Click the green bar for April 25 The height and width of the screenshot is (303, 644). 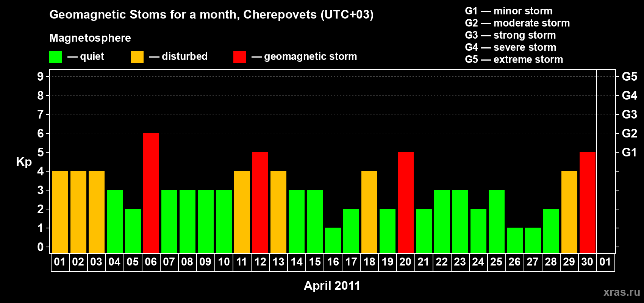pos(497,222)
